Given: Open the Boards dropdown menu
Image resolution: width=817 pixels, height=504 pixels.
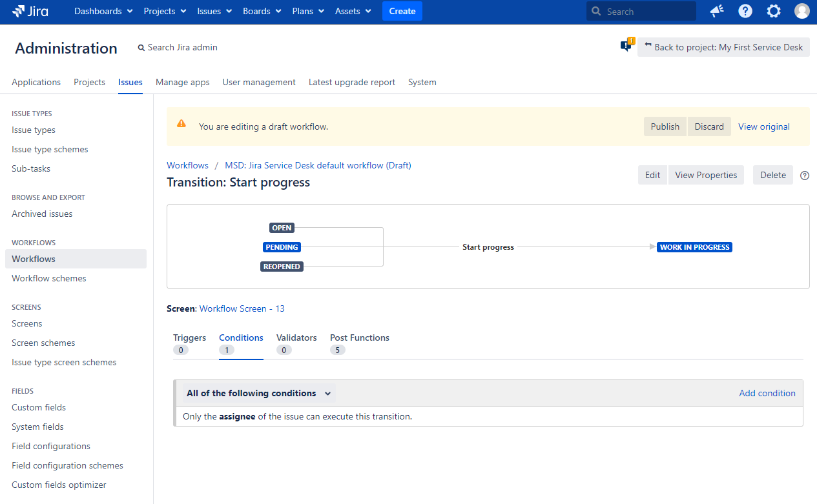Looking at the screenshot, I should pyautogui.click(x=262, y=11).
